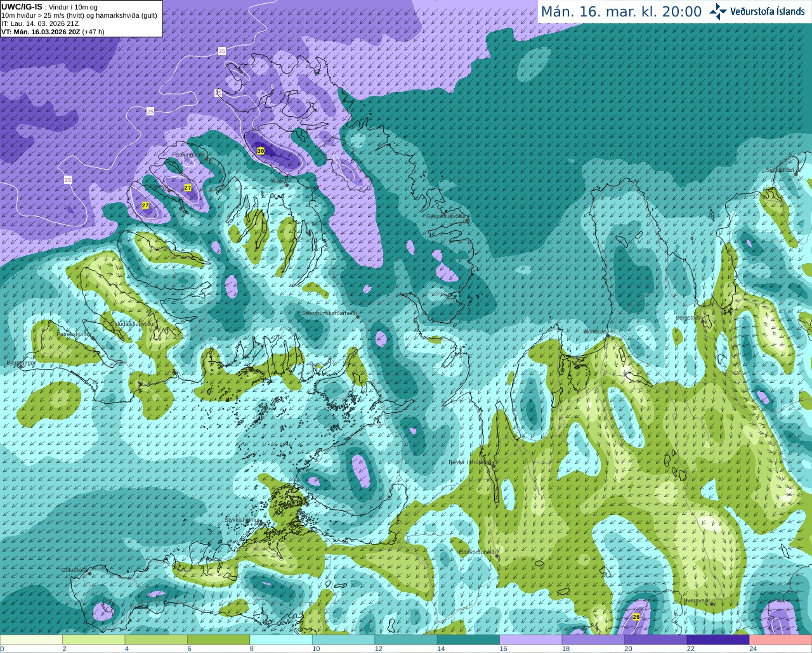Click the Æðey station label
812x653 pixels.
coord(280,181)
